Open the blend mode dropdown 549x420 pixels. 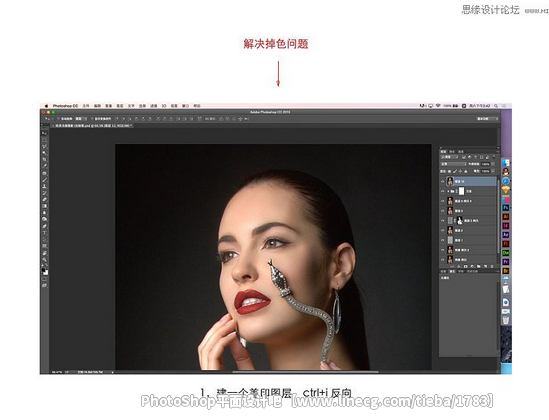454,164
